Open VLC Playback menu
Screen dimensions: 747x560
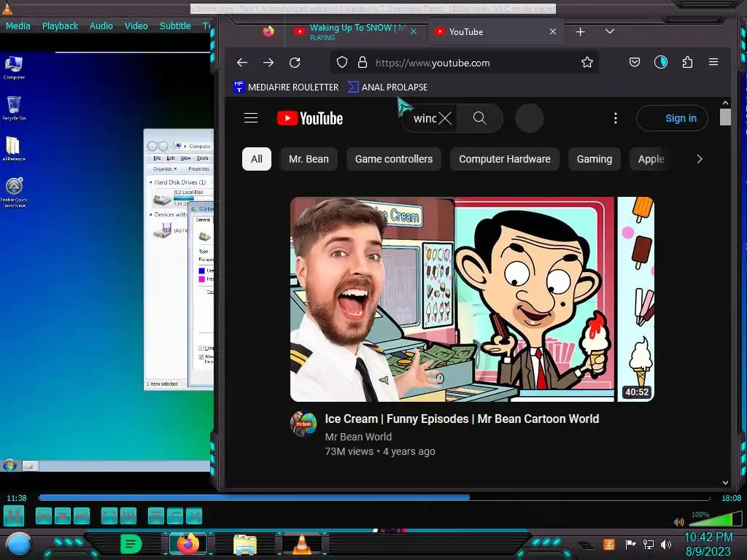pos(60,26)
